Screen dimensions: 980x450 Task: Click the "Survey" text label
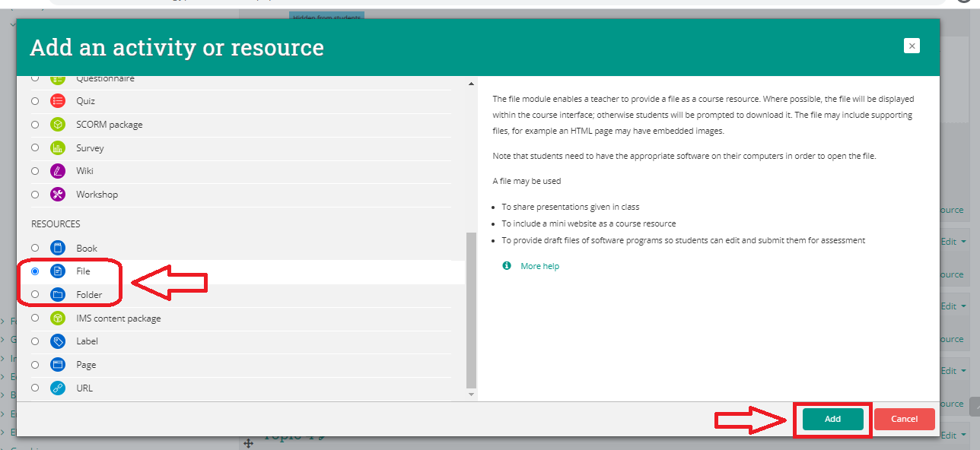(x=90, y=148)
